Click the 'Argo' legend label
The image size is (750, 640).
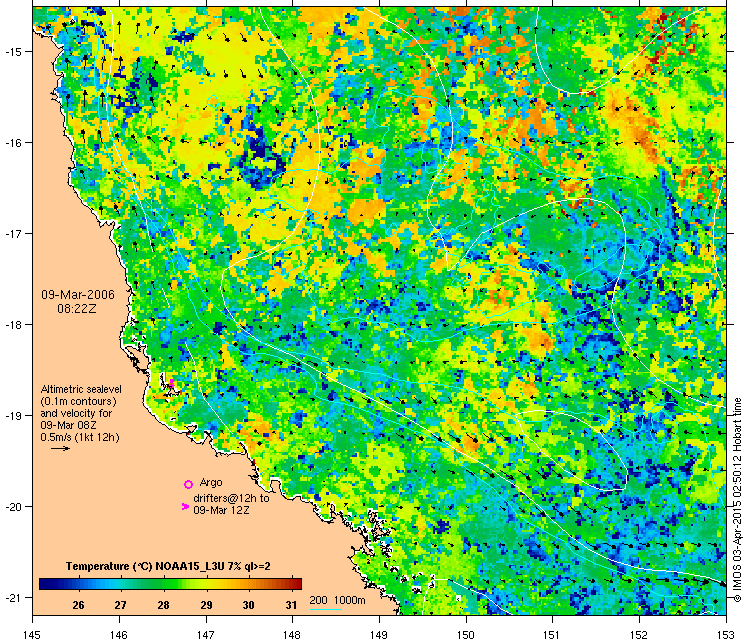click(x=211, y=483)
